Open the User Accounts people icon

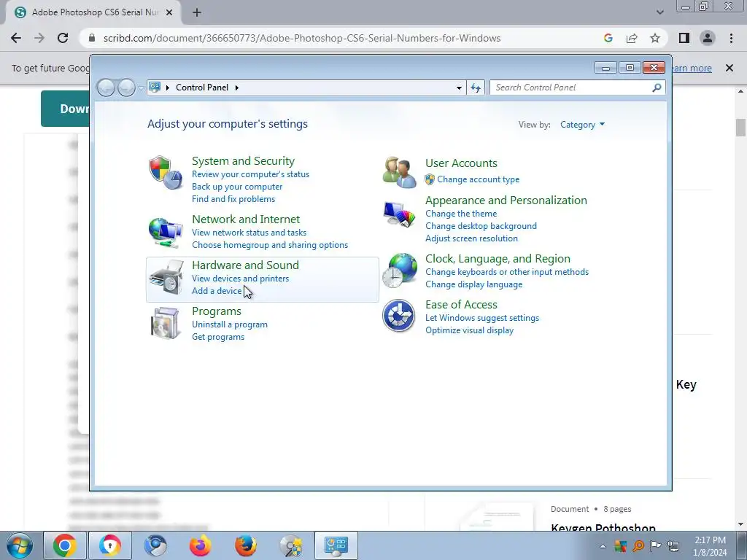pyautogui.click(x=399, y=172)
